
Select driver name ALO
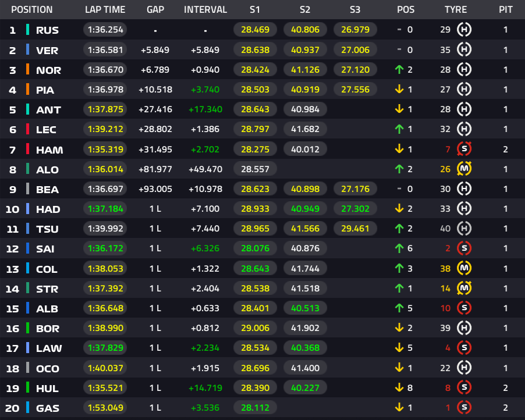click(47, 169)
